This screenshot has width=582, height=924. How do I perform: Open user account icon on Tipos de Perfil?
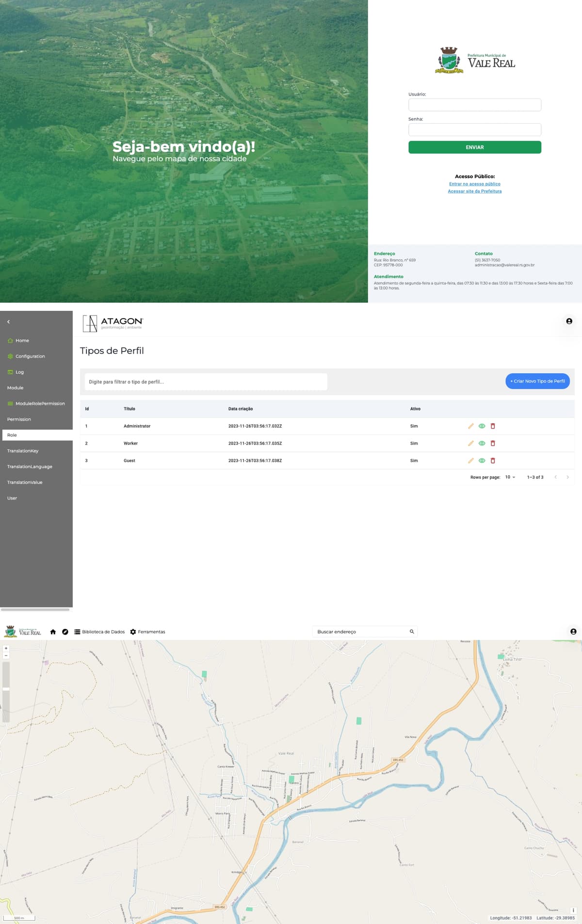point(569,321)
